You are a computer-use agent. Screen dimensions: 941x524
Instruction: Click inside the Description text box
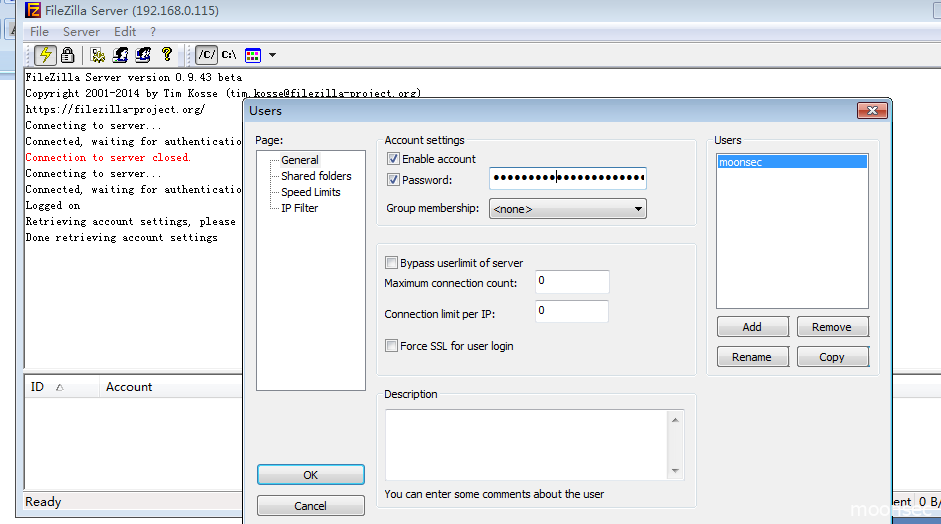click(526, 445)
